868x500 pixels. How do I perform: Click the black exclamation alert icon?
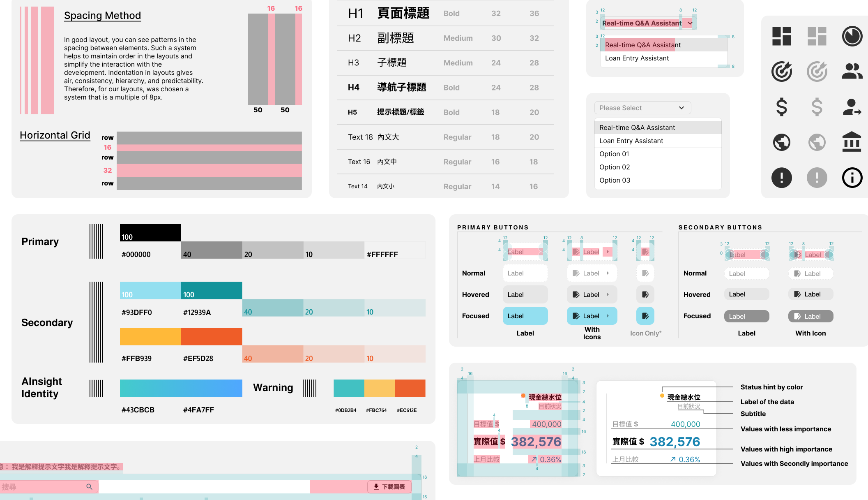781,178
